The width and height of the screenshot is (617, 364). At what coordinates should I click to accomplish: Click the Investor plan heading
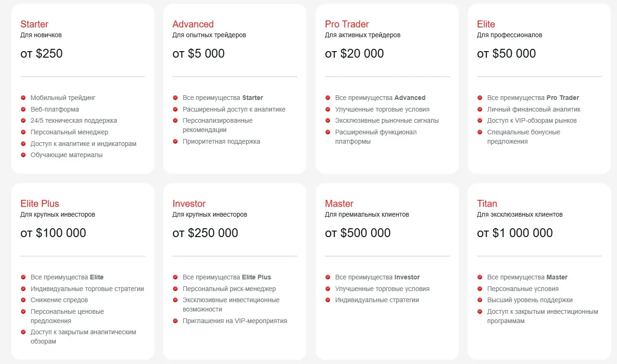pyautogui.click(x=189, y=204)
